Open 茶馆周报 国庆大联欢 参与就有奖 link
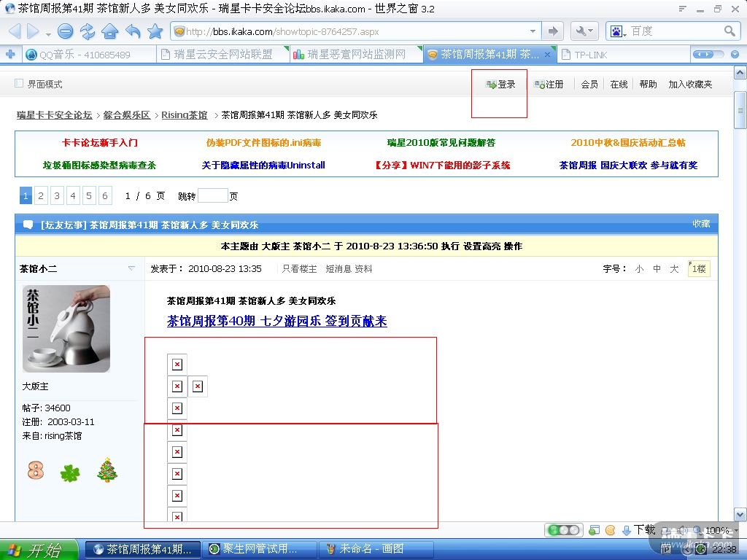 (x=628, y=166)
